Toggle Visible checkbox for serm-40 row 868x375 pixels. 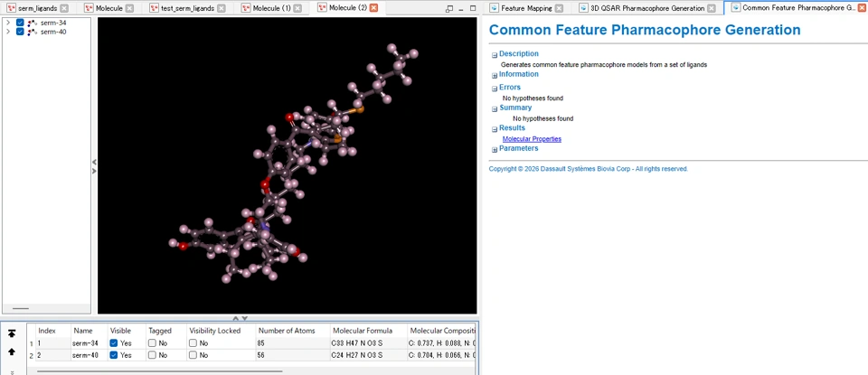pyautogui.click(x=114, y=355)
